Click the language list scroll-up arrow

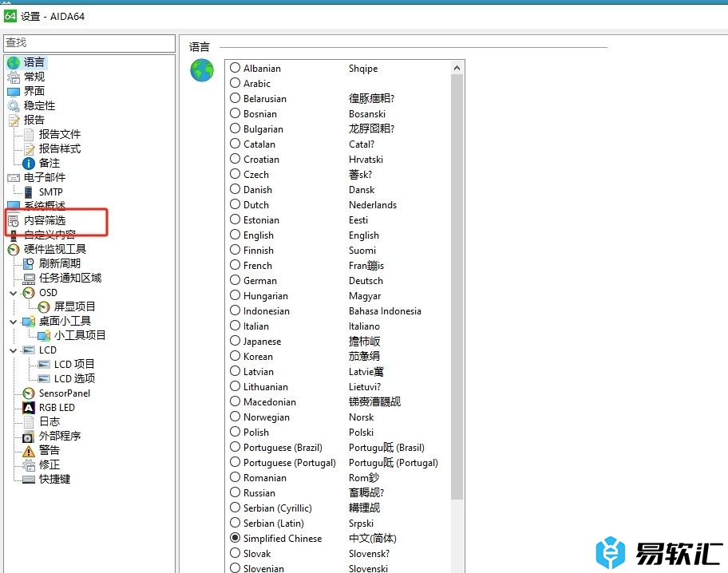pos(457,69)
